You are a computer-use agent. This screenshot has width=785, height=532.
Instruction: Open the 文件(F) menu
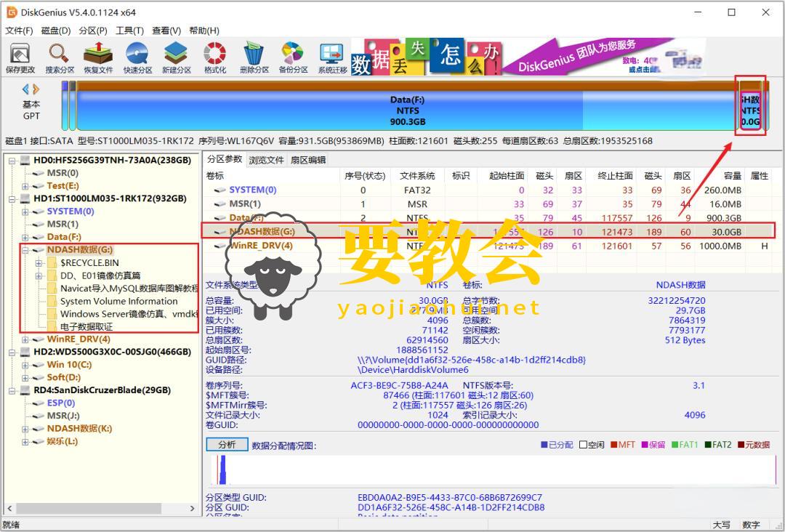[x=19, y=31]
